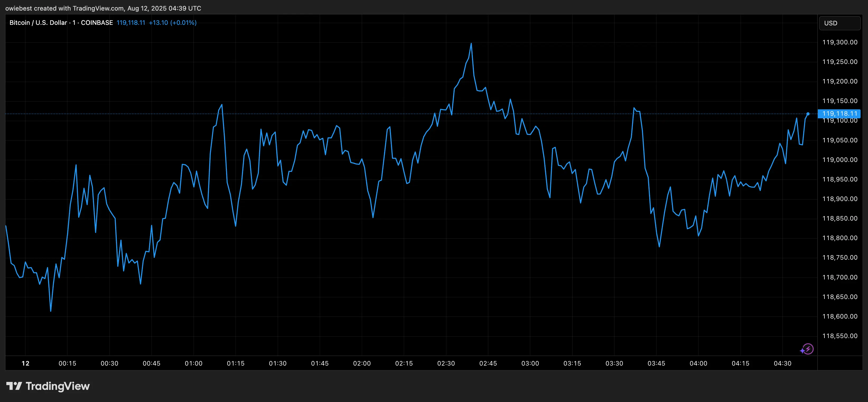Screen dimensions: 868x402
Task: Click the 03:30 time axis label
Action: [614, 363]
